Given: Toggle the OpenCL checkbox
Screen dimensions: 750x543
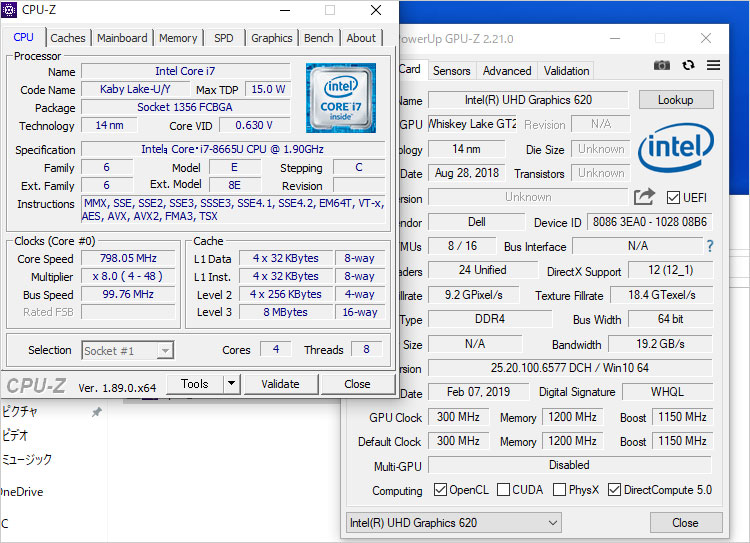Looking at the screenshot, I should 440,489.
